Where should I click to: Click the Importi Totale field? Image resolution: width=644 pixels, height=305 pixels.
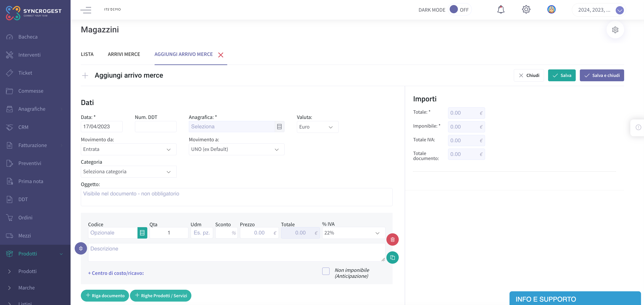466,113
